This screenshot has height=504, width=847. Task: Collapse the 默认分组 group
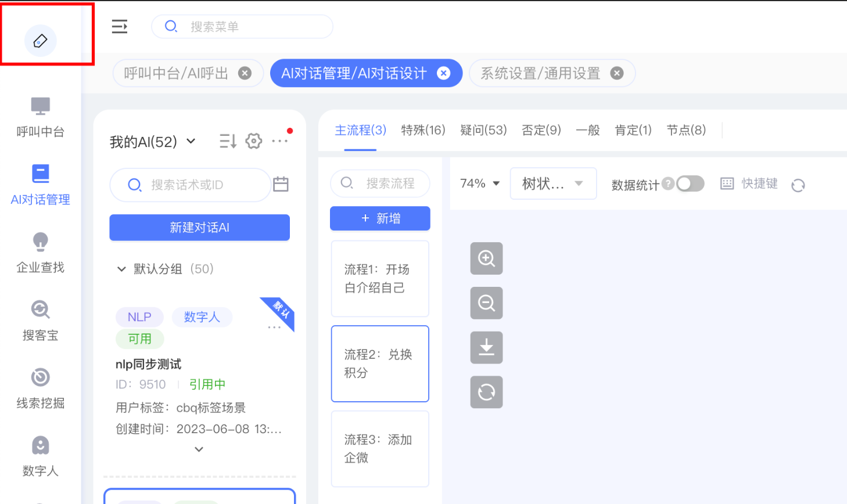click(121, 269)
